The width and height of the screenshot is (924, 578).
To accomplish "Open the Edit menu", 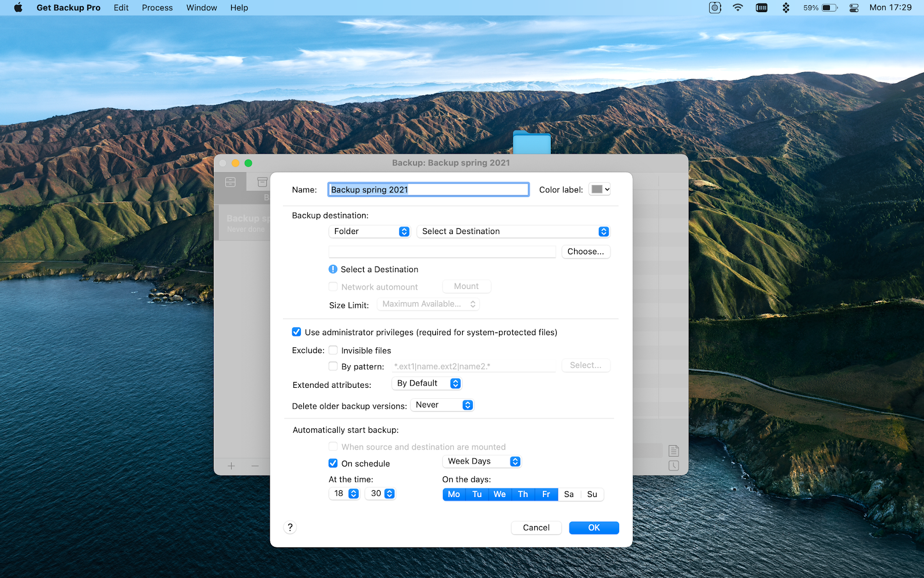I will (121, 8).
